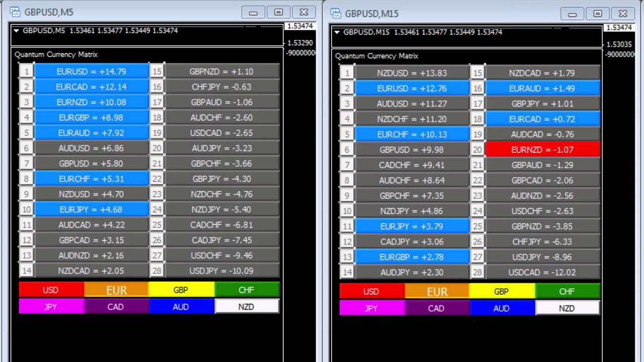644x362 pixels.
Task: Click AUDUSD +11.27 in M15 matrix
Action: [x=412, y=104]
